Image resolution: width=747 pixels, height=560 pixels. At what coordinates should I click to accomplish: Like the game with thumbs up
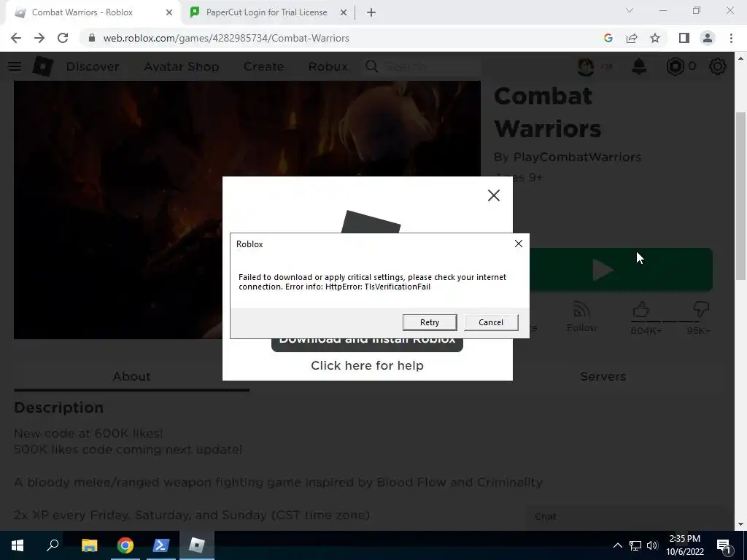(x=641, y=310)
